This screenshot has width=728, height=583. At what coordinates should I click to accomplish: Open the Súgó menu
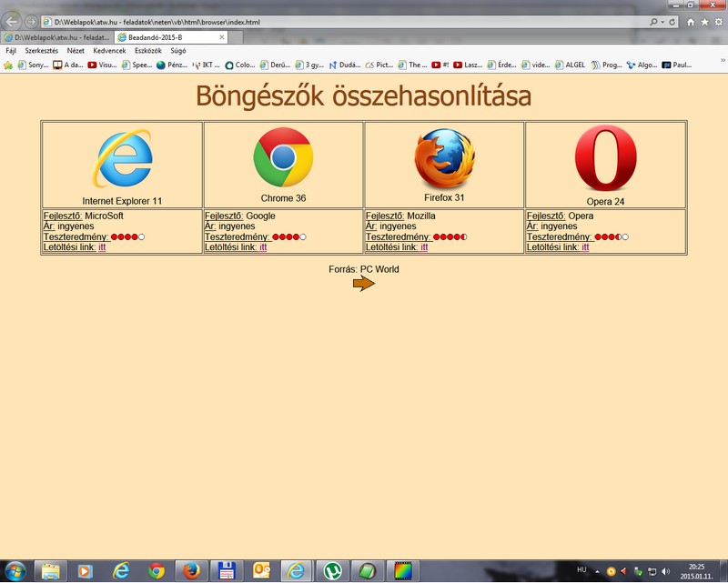coord(177,51)
